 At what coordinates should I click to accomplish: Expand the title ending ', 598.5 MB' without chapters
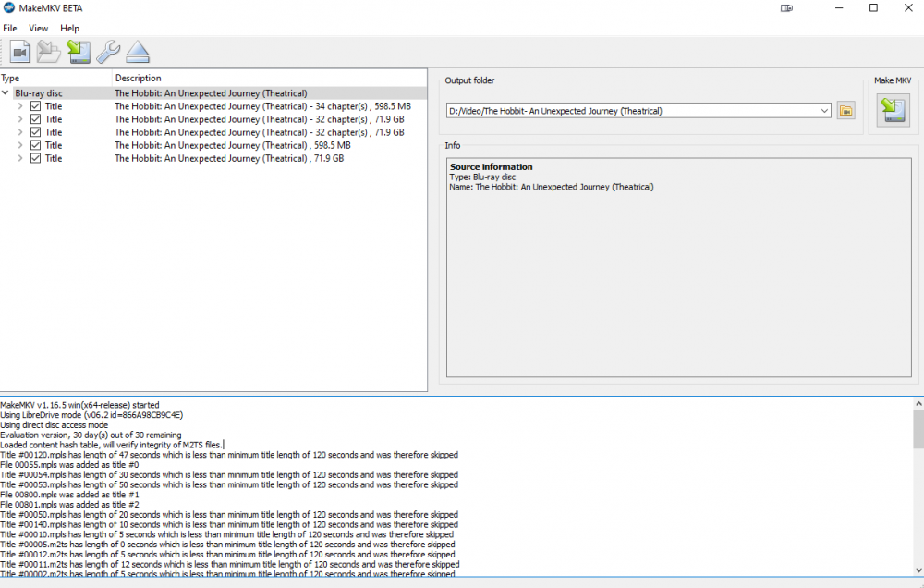[x=20, y=145]
